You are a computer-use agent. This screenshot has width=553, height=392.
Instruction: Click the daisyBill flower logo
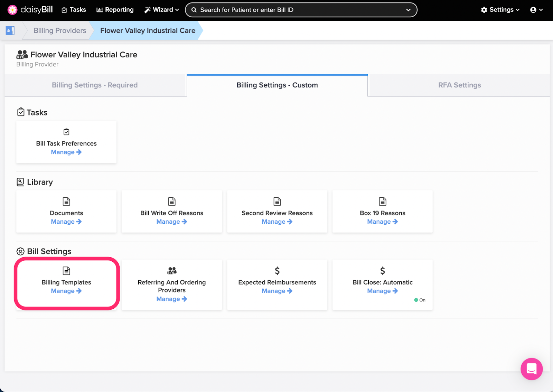[12, 10]
